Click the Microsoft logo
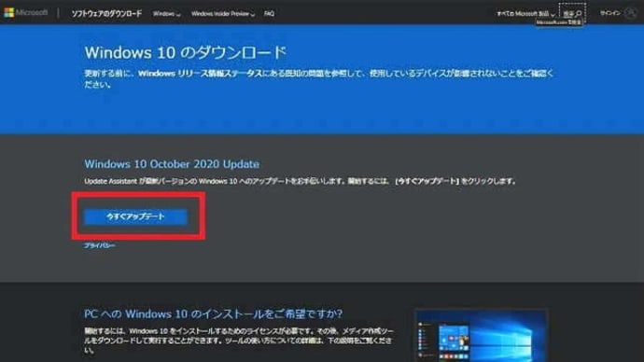This screenshot has height=362, width=644. pyautogui.click(x=25, y=13)
